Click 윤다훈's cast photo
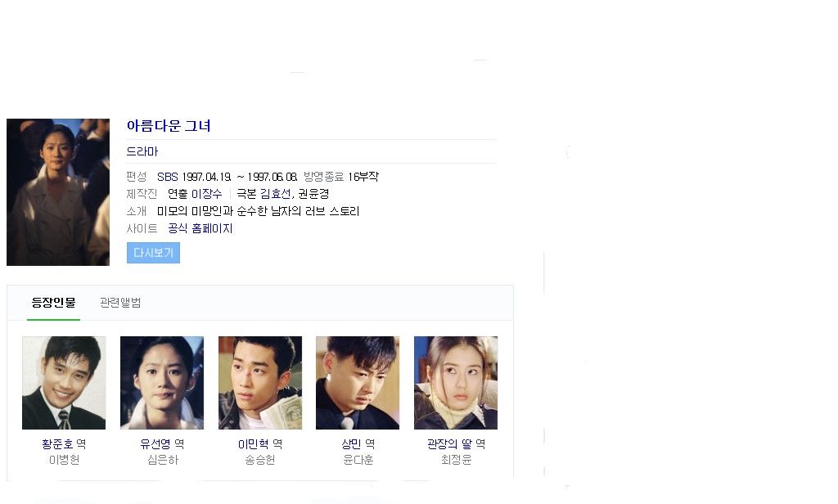This screenshot has width=838, height=504. click(358, 383)
